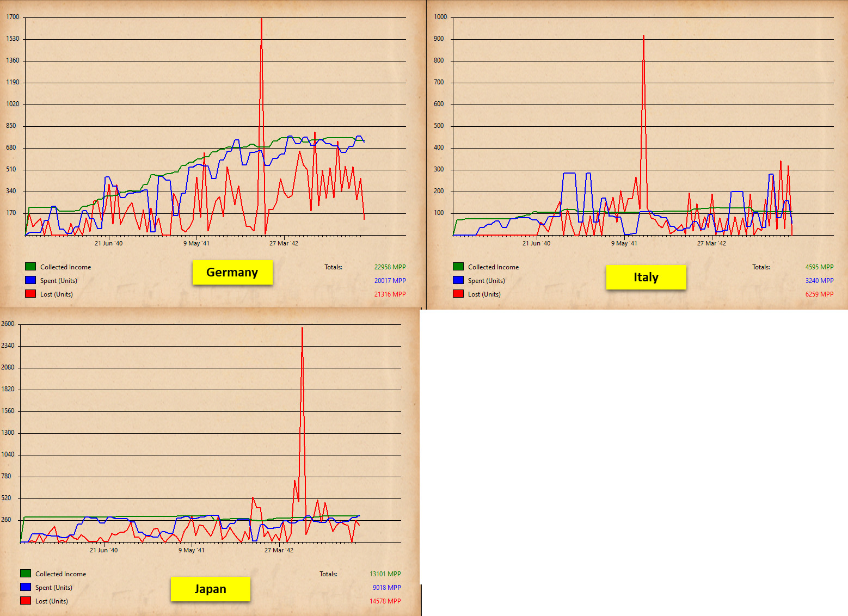
Task: Click the '9 May '41' date on Germany chart
Action: [196, 243]
